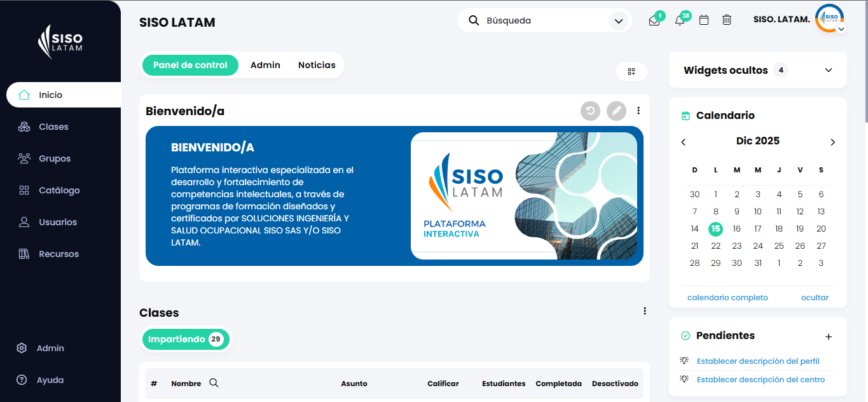Go to the next calendar month
The image size is (868, 402).
pyautogui.click(x=833, y=142)
